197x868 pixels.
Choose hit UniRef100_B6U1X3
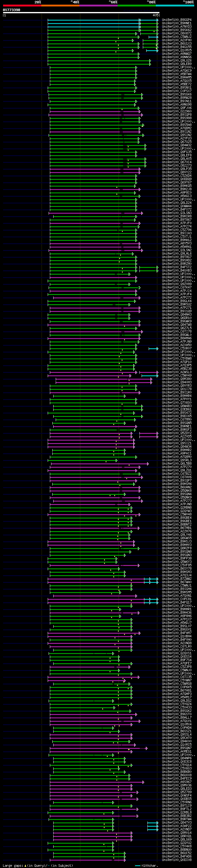click(x=177, y=43)
